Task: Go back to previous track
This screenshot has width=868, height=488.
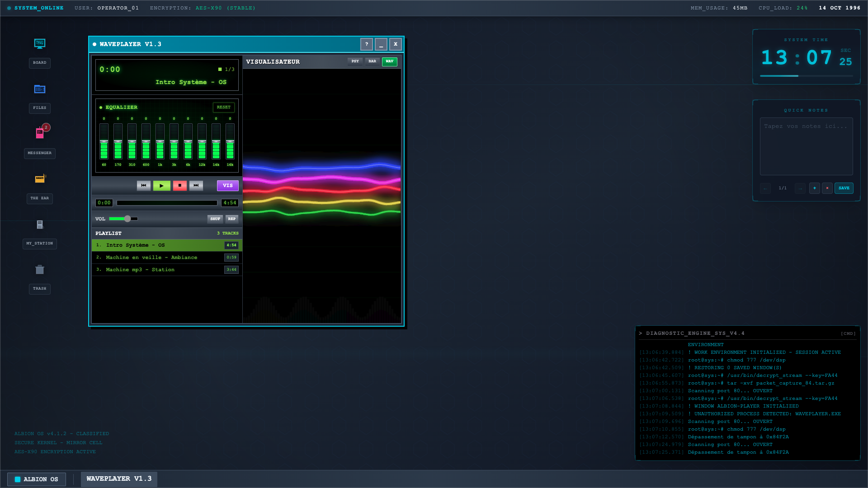Action: (x=144, y=185)
